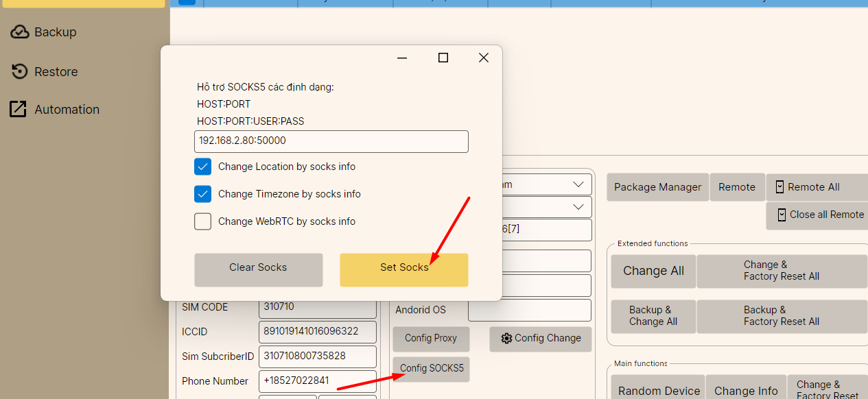Click the dropdown icon on Close all Remote
Image resolution: width=868 pixels, height=399 pixels.
tap(781, 215)
